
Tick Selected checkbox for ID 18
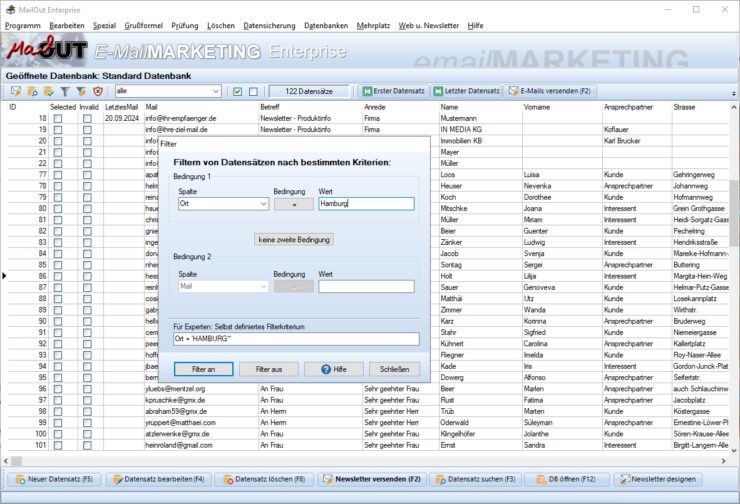58,118
